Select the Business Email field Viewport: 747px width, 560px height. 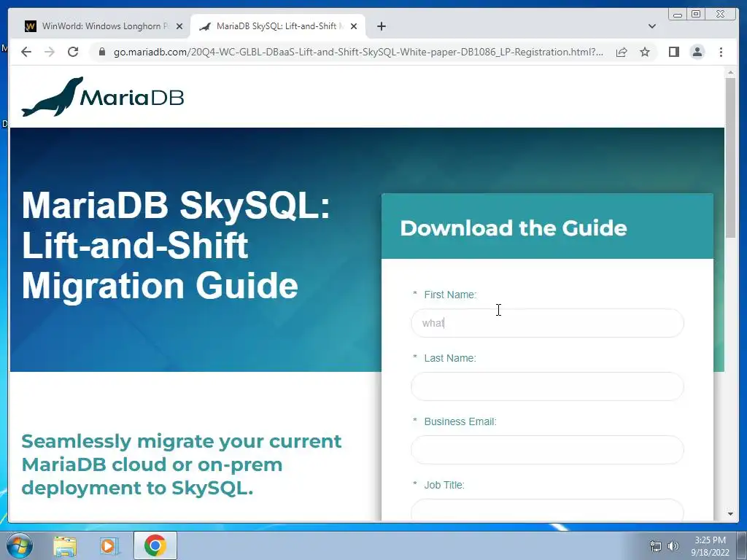(x=547, y=449)
